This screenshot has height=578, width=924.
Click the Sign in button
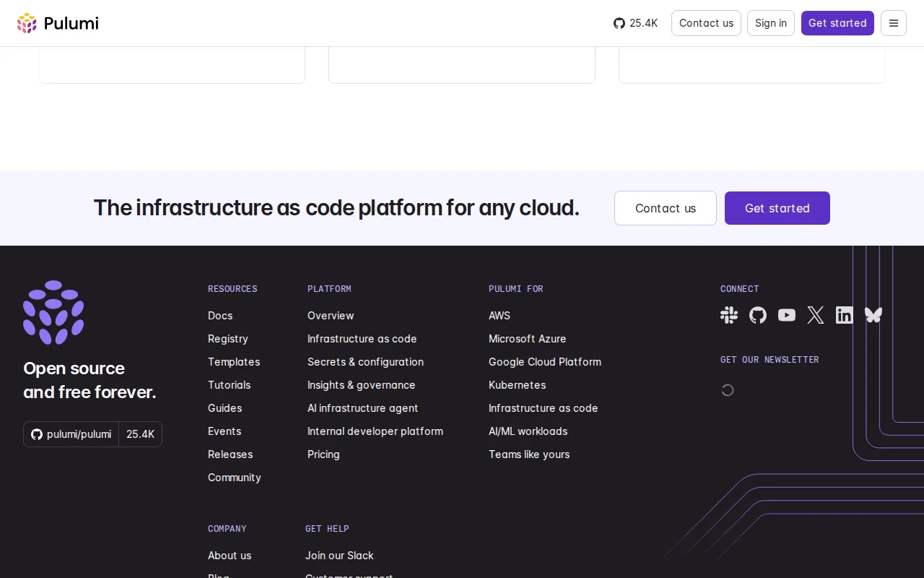click(771, 23)
